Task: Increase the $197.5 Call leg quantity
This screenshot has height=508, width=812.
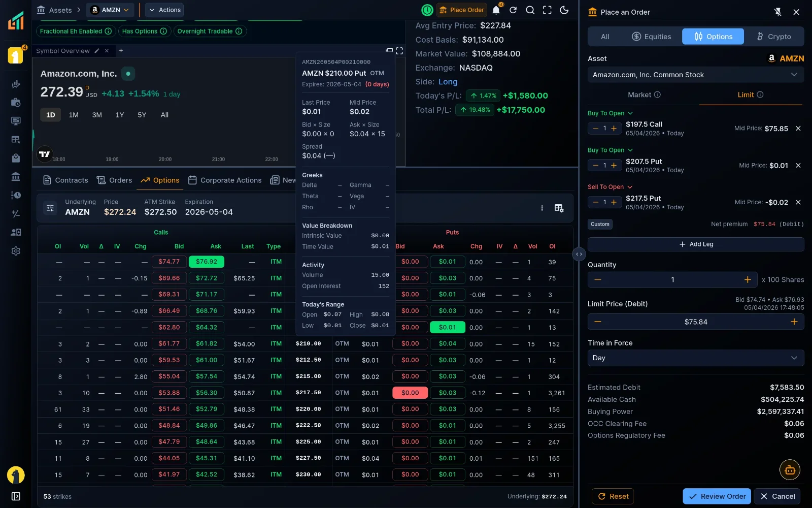Action: 614,129
